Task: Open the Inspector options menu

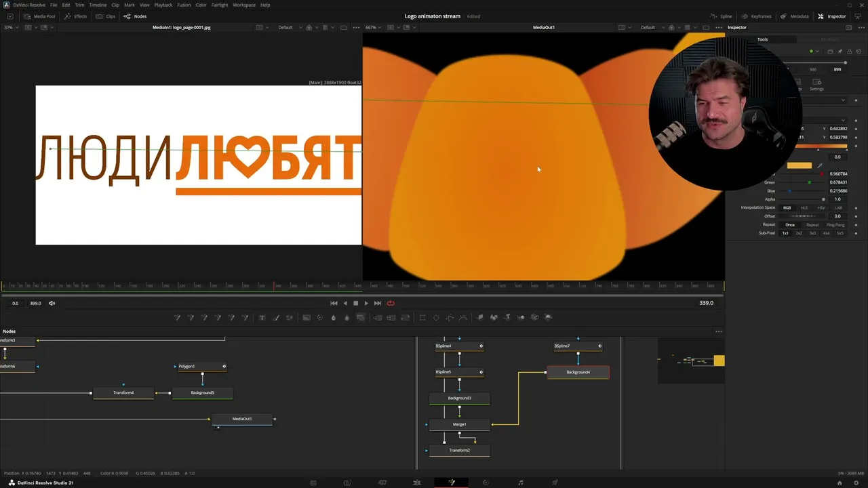Action: pos(861,28)
